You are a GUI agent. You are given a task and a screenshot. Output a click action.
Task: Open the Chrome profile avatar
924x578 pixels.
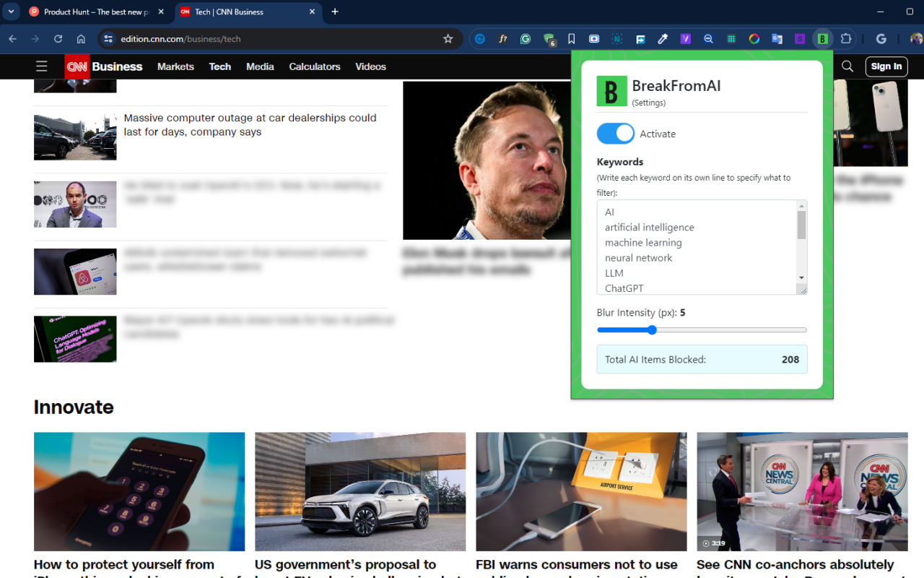click(x=917, y=39)
